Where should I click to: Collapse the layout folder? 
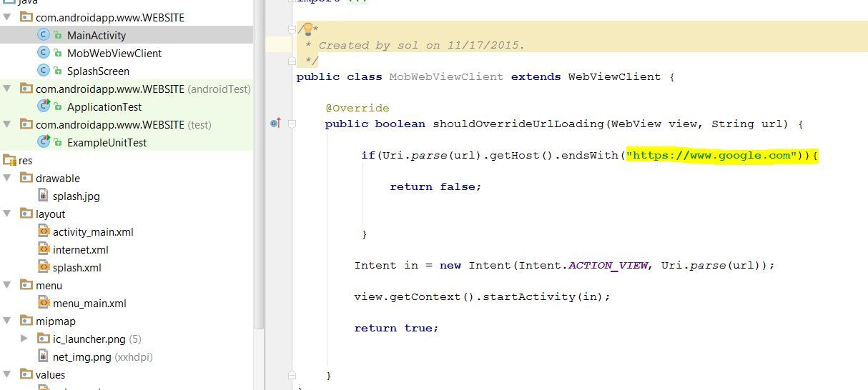[7, 214]
